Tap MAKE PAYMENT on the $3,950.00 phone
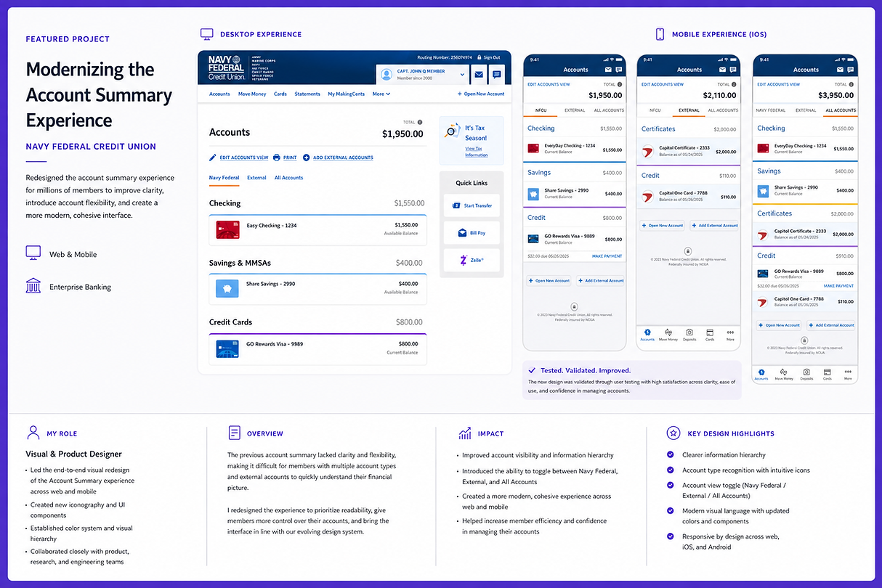Image resolution: width=882 pixels, height=588 pixels. coord(839,286)
